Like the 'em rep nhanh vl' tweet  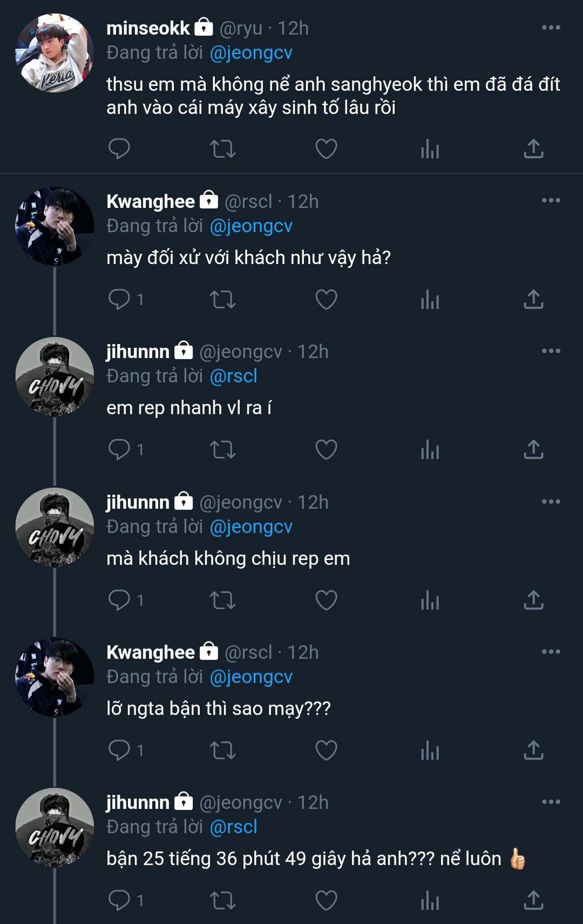click(x=326, y=449)
